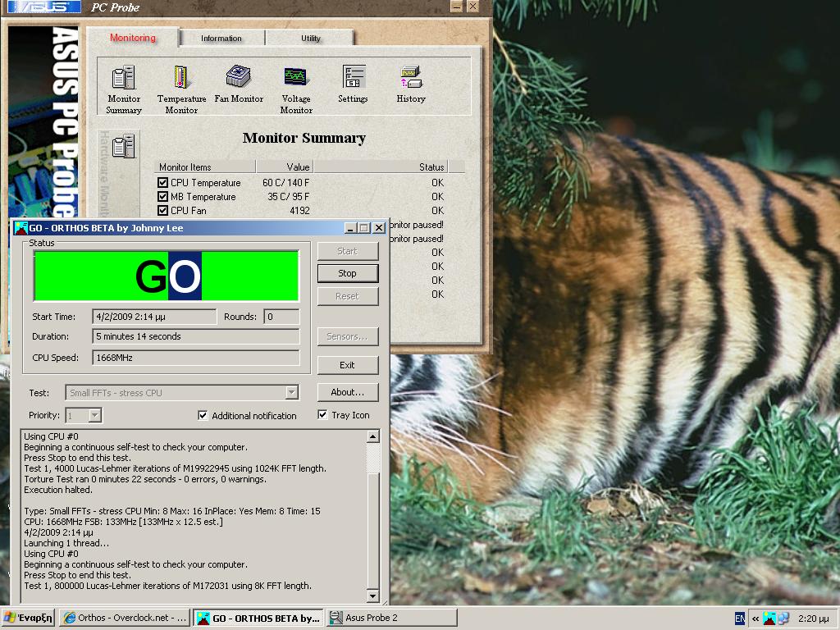Viewport: 840px width, 630px height.
Task: Expand hidden tray icons chevron
Action: tap(755, 619)
